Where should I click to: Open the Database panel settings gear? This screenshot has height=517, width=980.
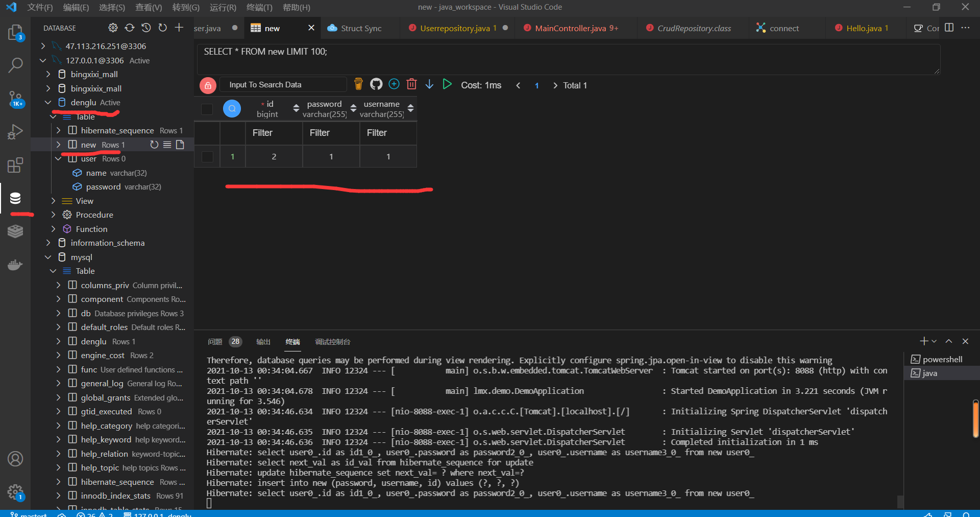(x=113, y=28)
